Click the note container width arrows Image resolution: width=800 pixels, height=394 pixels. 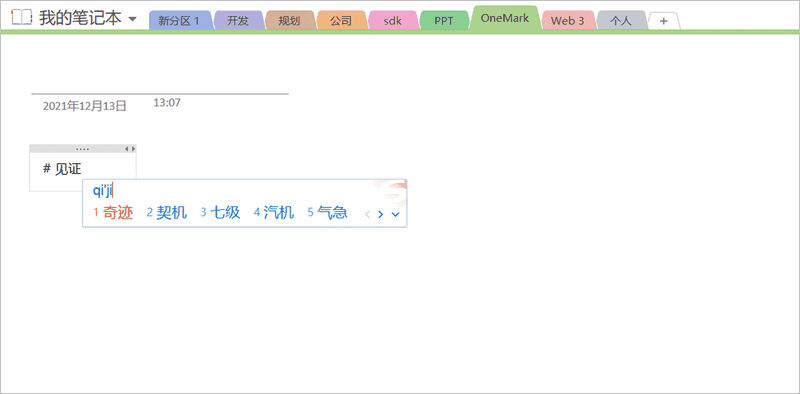pos(131,149)
